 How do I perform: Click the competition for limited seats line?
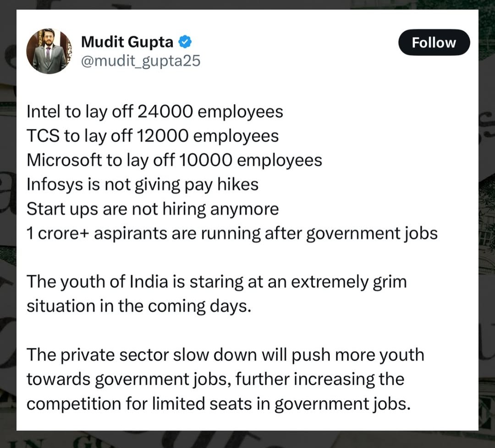click(x=219, y=404)
